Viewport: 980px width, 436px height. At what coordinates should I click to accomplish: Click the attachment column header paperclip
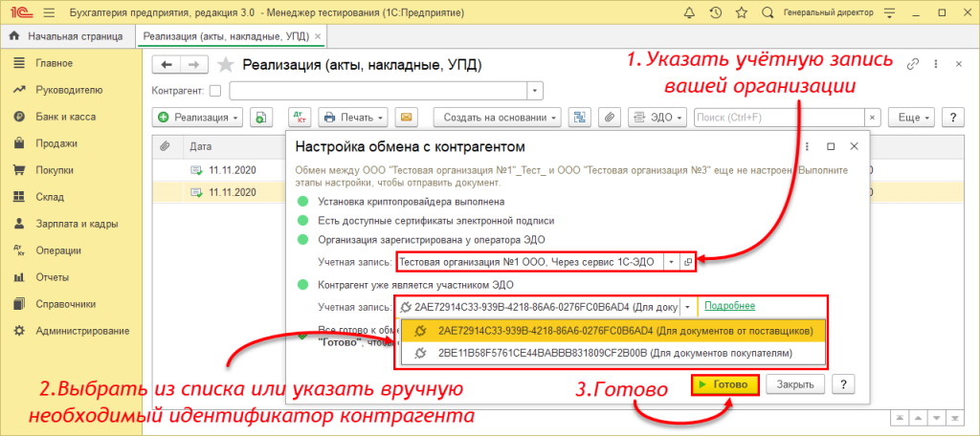[165, 146]
